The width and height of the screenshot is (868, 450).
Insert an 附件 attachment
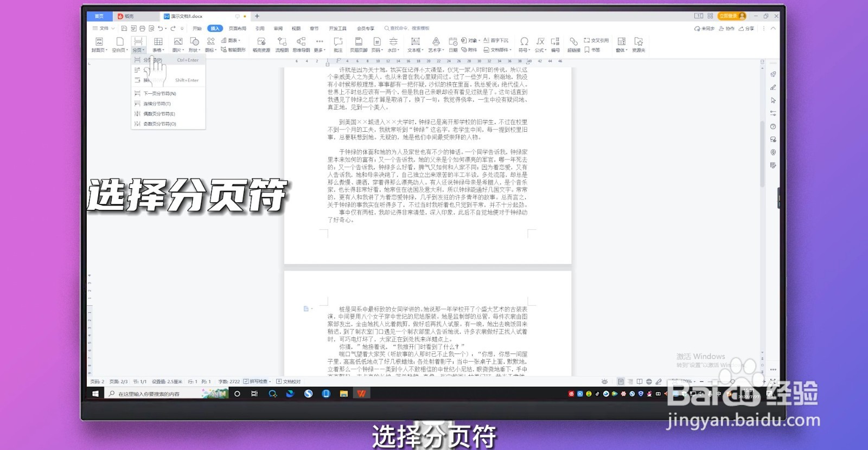coord(470,49)
